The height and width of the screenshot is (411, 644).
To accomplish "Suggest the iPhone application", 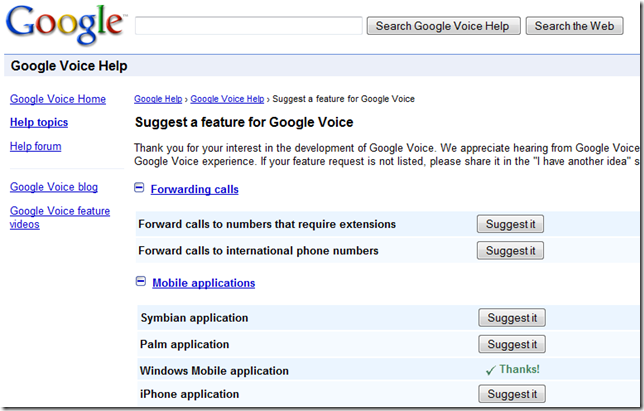I will (x=512, y=394).
